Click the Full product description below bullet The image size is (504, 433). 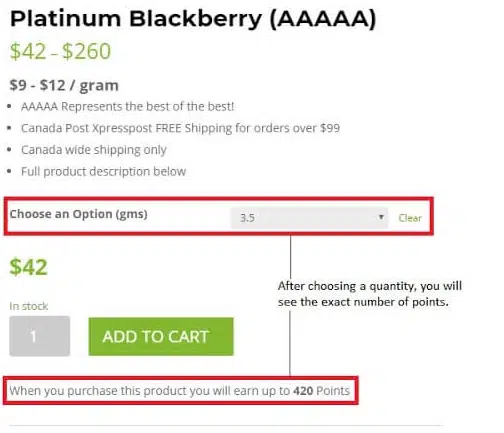click(x=103, y=171)
